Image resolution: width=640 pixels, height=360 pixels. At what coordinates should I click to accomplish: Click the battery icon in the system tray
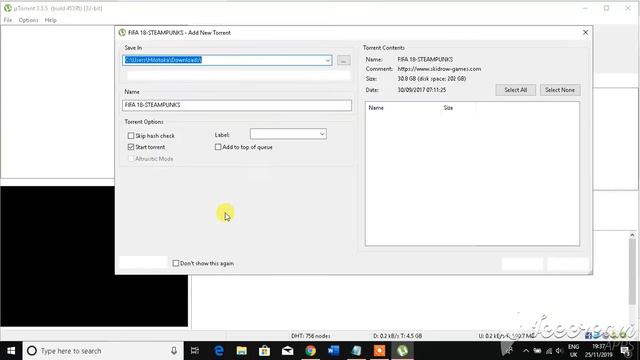[538, 351]
